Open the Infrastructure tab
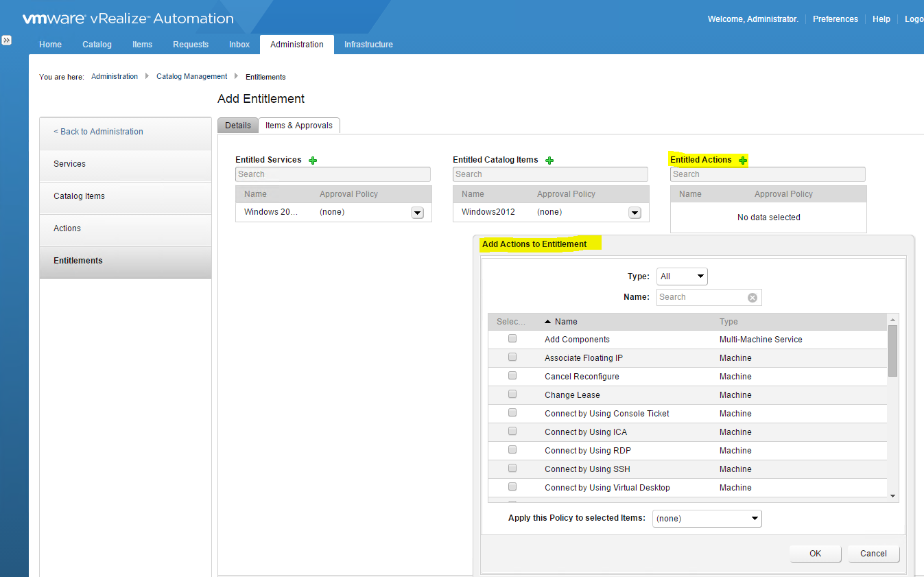This screenshot has height=577, width=924. point(368,45)
